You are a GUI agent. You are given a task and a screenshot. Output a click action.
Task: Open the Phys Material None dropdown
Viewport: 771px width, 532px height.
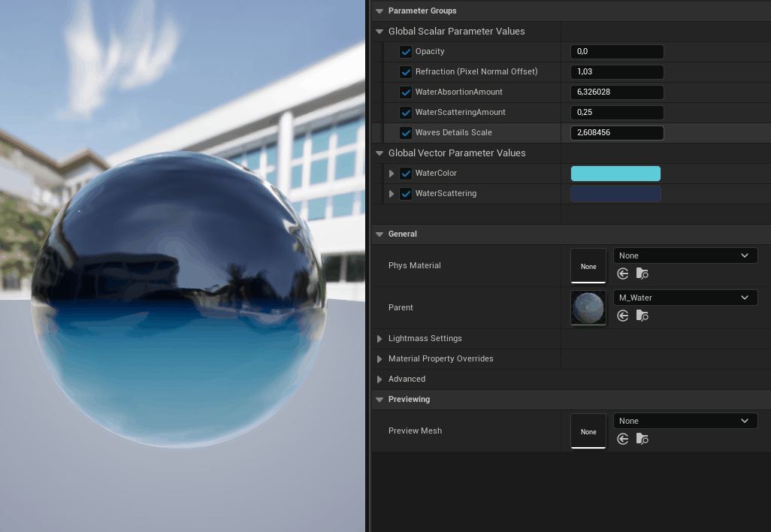coord(685,255)
